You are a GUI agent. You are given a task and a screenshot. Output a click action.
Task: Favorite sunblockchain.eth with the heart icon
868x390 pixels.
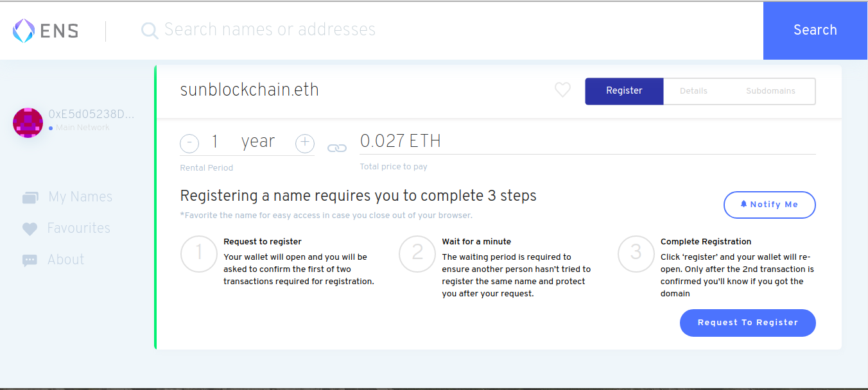(x=562, y=90)
